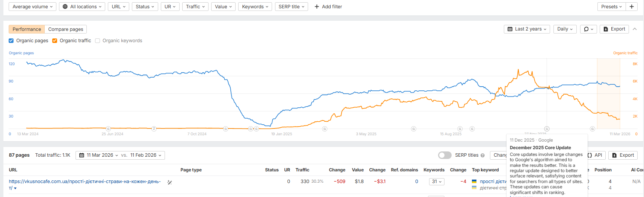Open the All locations filter dropdown

(x=82, y=7)
